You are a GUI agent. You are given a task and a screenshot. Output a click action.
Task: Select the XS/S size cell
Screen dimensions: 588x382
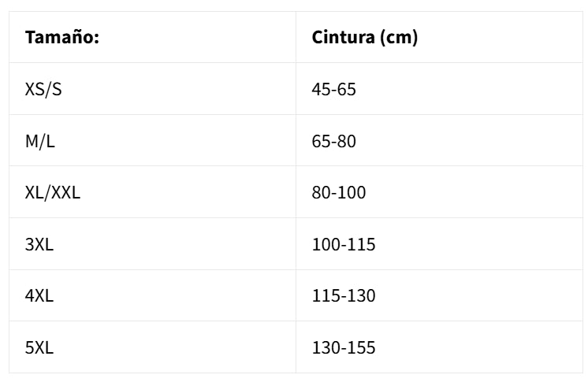(43, 90)
